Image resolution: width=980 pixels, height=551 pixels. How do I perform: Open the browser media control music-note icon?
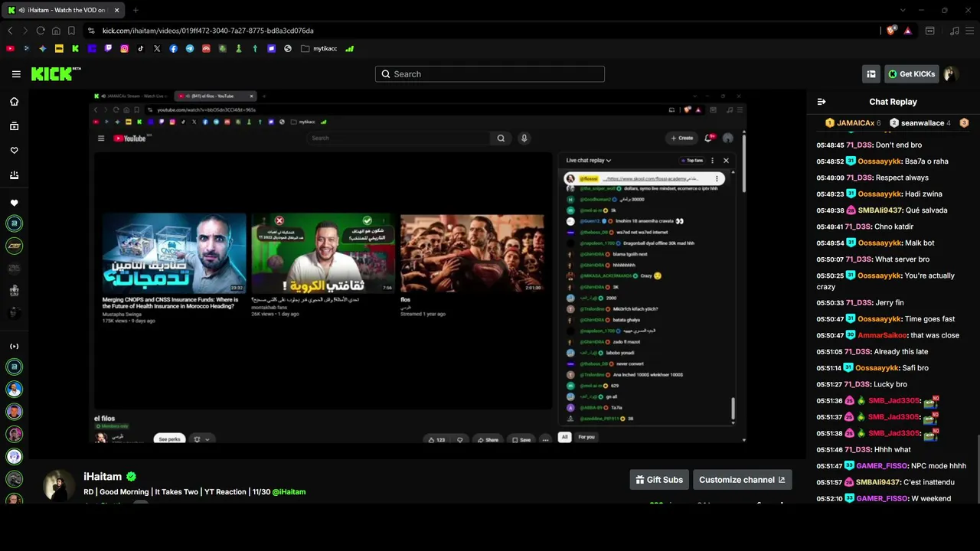[x=954, y=31]
